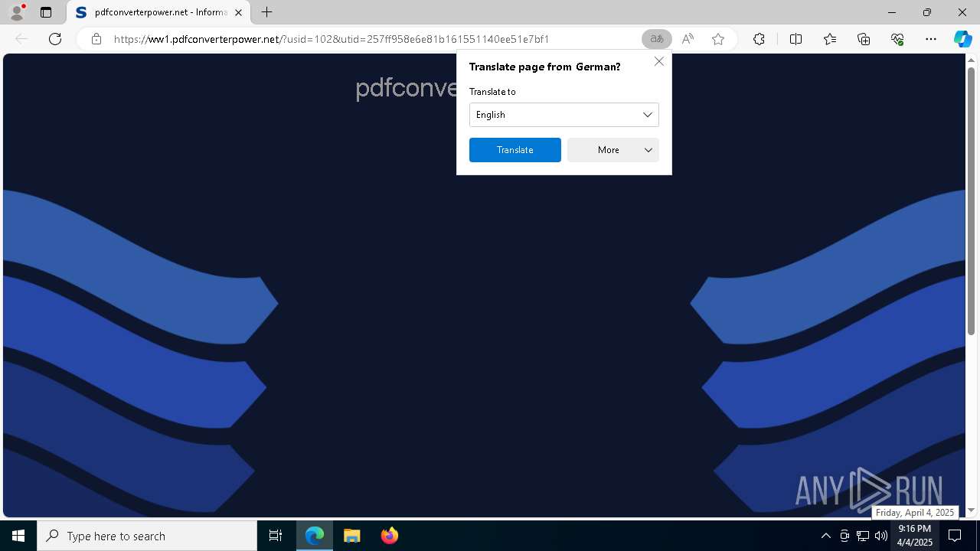The width and height of the screenshot is (980, 551).
Task: Minimize the Edge window
Action: (892, 12)
